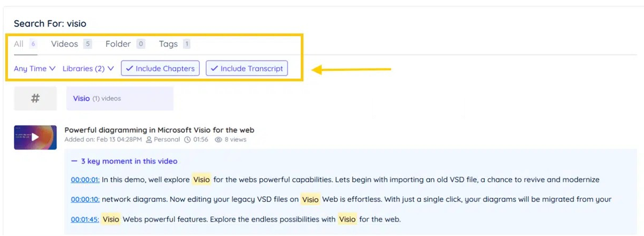Image resolution: width=644 pixels, height=236 pixels.
Task: Click the clock duration icon
Action: (187, 140)
